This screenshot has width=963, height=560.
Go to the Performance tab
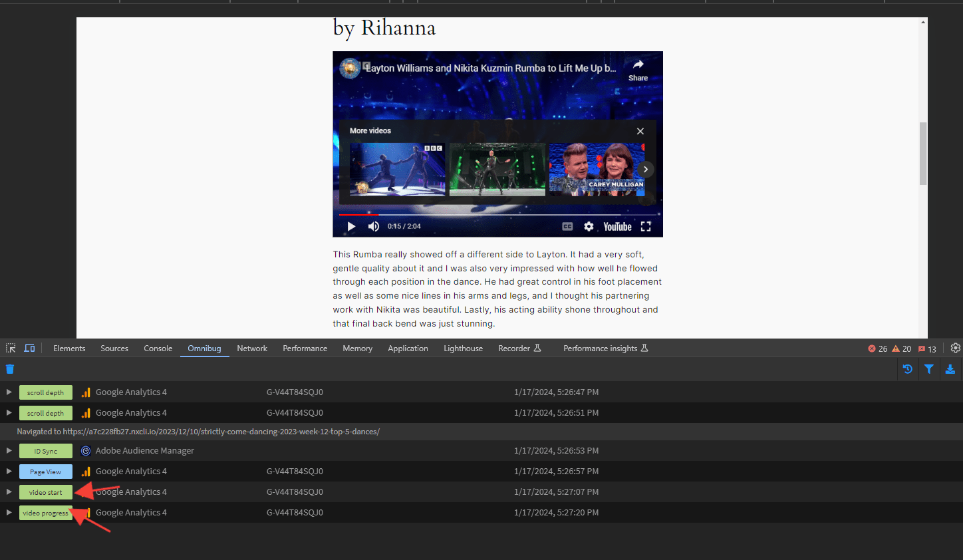pyautogui.click(x=305, y=349)
